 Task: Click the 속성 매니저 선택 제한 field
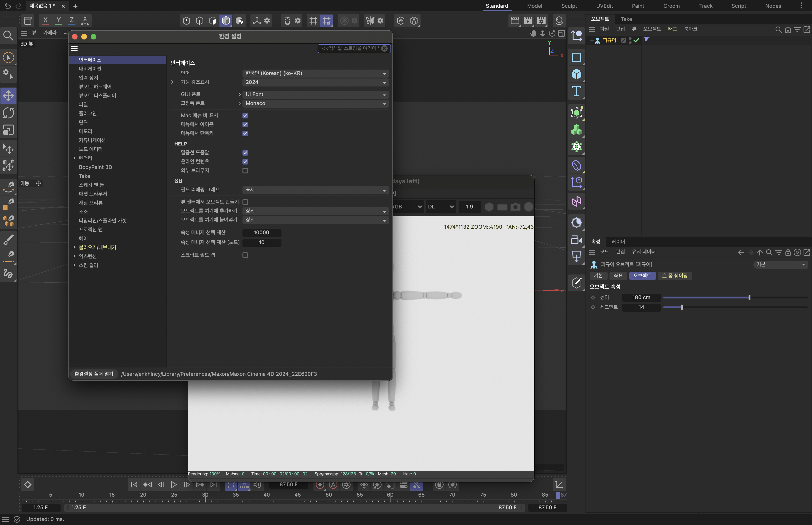tap(261, 232)
